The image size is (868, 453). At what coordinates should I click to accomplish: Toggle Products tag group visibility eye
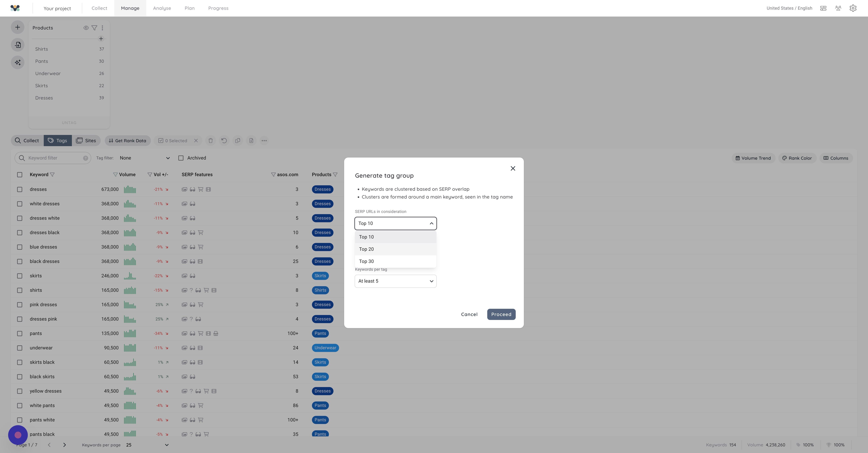pyautogui.click(x=86, y=28)
